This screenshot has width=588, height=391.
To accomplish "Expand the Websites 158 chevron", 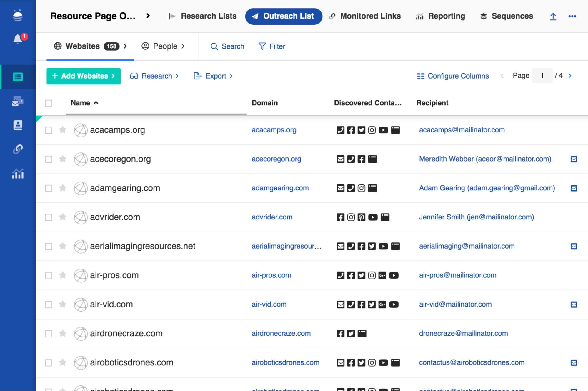I will pyautogui.click(x=126, y=46).
